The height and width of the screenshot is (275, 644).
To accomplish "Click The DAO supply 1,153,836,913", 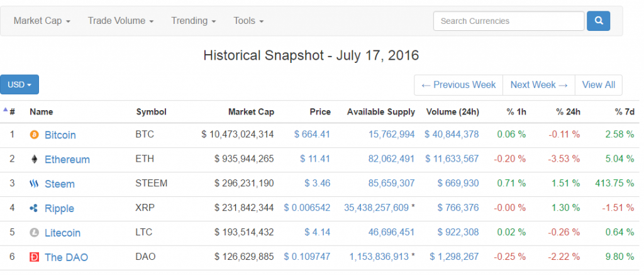I will (x=379, y=257).
